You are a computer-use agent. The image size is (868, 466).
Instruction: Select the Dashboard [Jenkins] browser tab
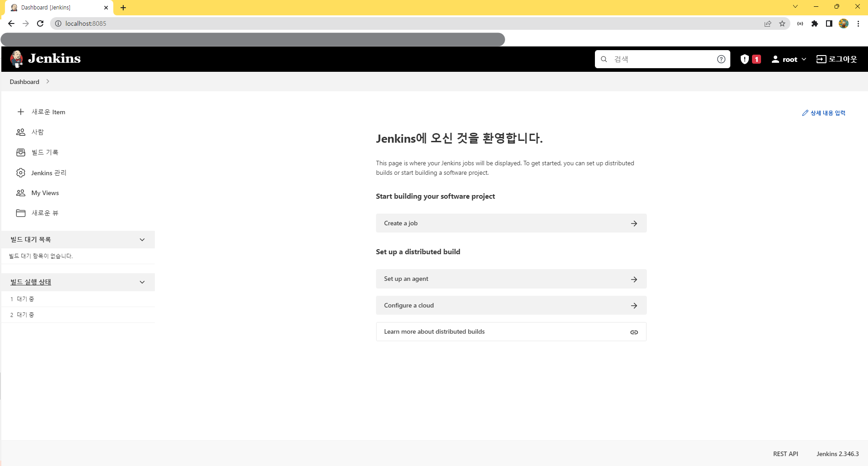pos(59,8)
